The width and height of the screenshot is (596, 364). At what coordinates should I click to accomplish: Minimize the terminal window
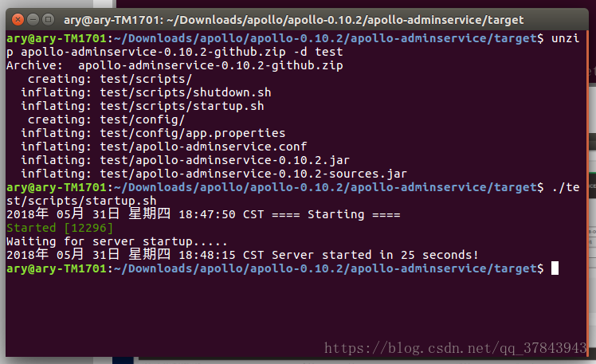[x=33, y=19]
